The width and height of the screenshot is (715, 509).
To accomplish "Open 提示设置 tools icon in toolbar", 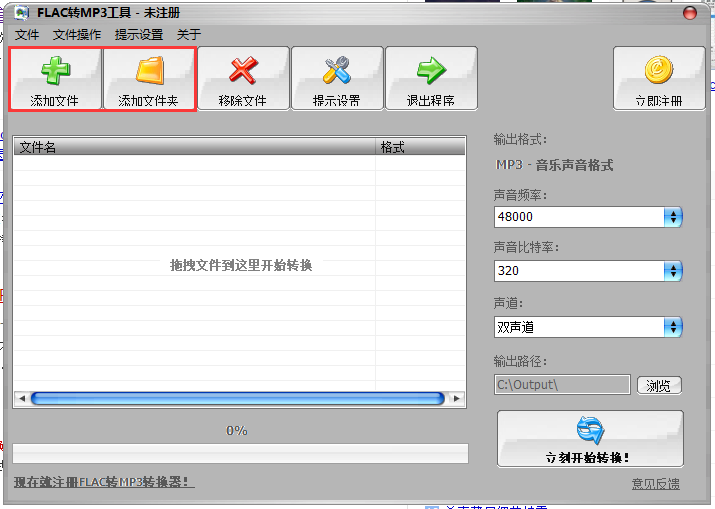I will point(336,70).
